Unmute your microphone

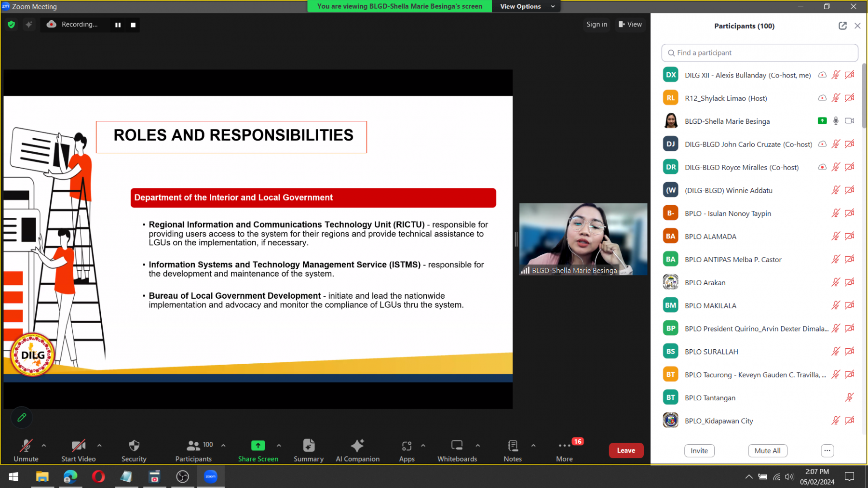pyautogui.click(x=26, y=451)
